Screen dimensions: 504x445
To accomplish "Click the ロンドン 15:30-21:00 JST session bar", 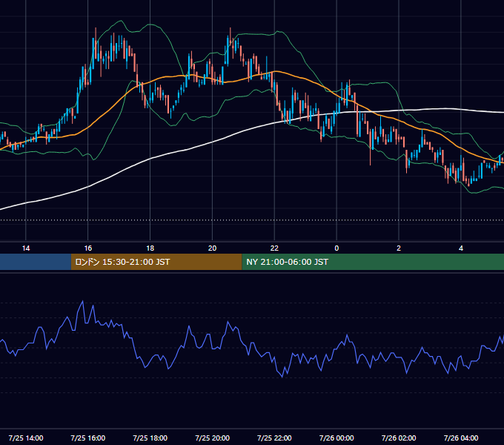I will coord(156,262).
